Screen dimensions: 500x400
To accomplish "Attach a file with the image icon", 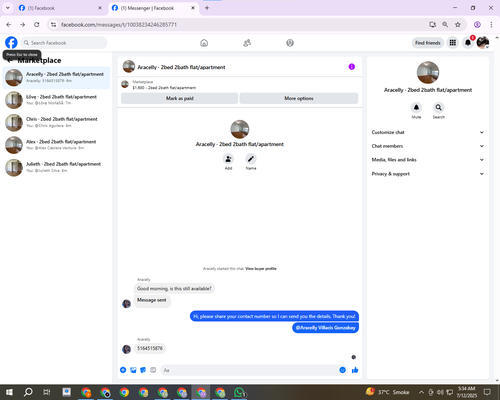I will coord(133,370).
